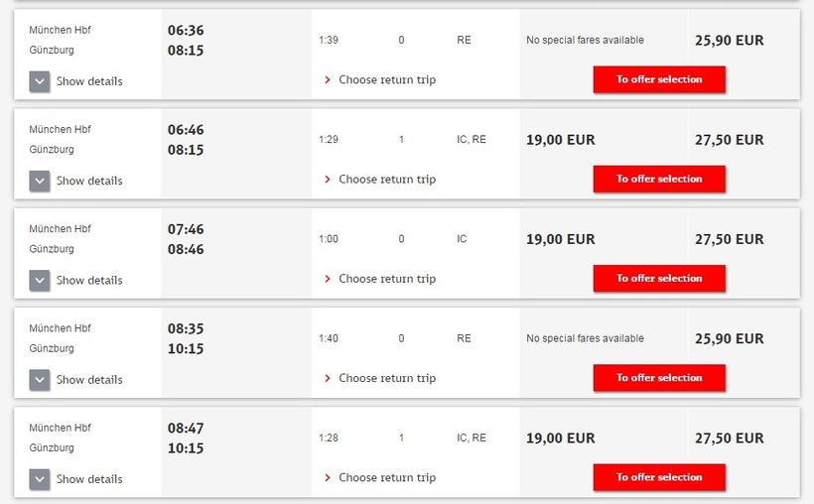Go to offer selection for 06:36 train
The height and width of the screenshot is (504, 814).
tap(659, 79)
